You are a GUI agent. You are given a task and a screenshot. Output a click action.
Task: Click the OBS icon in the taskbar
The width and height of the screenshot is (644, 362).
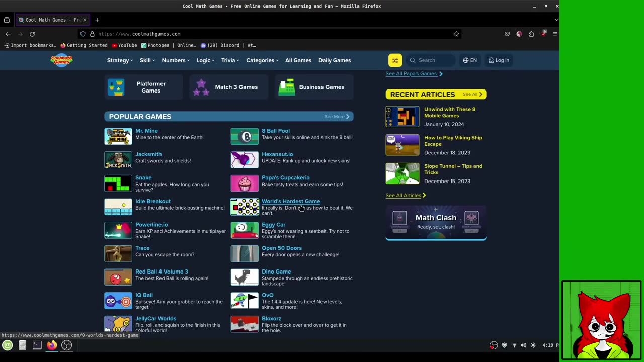coord(67,345)
